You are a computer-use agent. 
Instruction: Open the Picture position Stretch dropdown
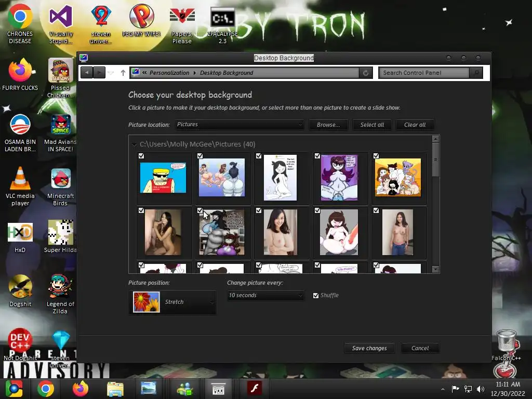point(172,302)
